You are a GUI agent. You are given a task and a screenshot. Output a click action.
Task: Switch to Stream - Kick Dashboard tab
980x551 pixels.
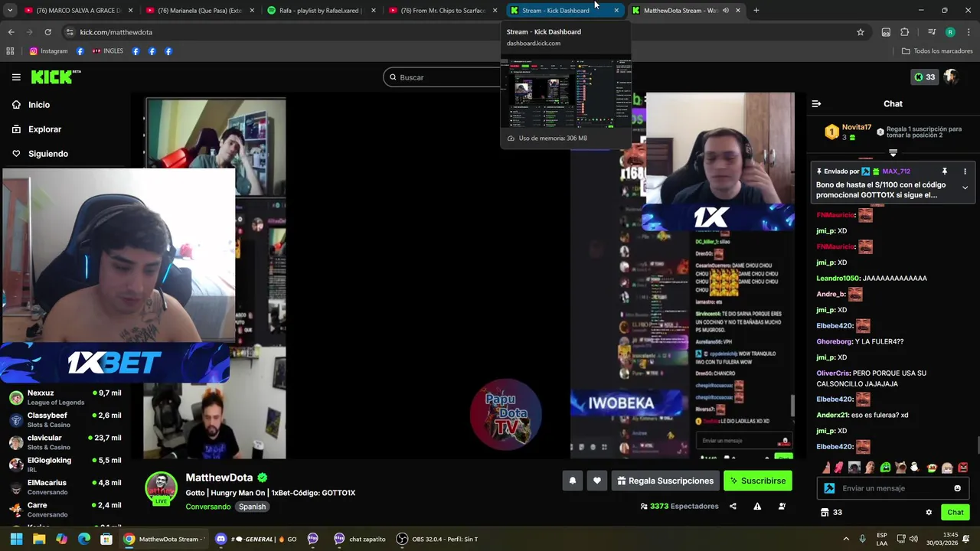click(x=564, y=11)
